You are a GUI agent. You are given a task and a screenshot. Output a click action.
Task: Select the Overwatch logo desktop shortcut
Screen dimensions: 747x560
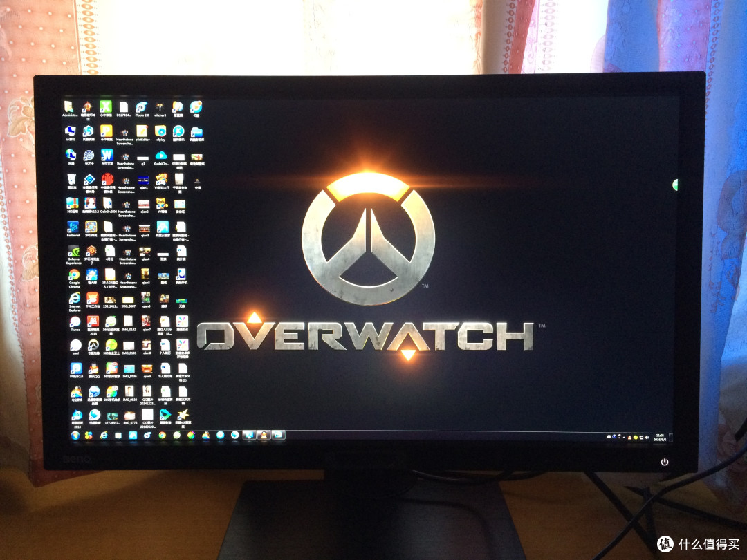click(93, 346)
